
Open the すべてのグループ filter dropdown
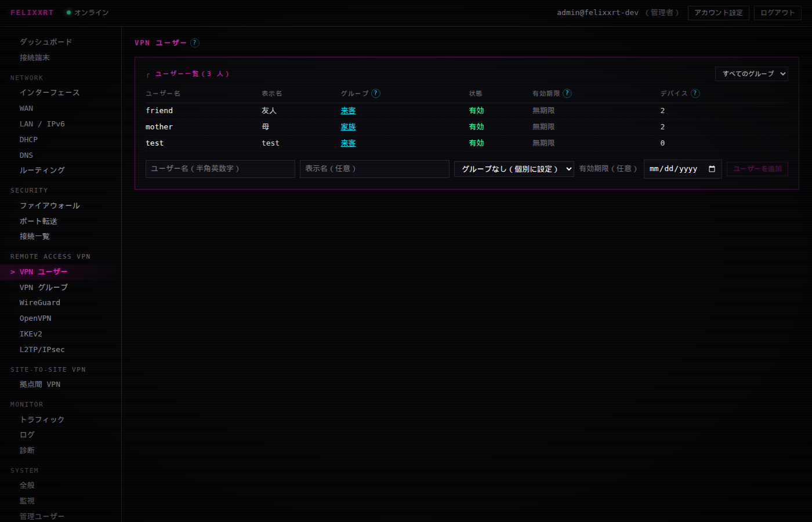752,74
